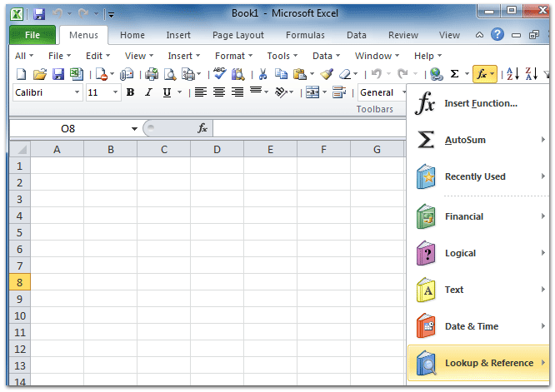
Task: Open the Name Box dropdown arrow
Action: click(134, 129)
